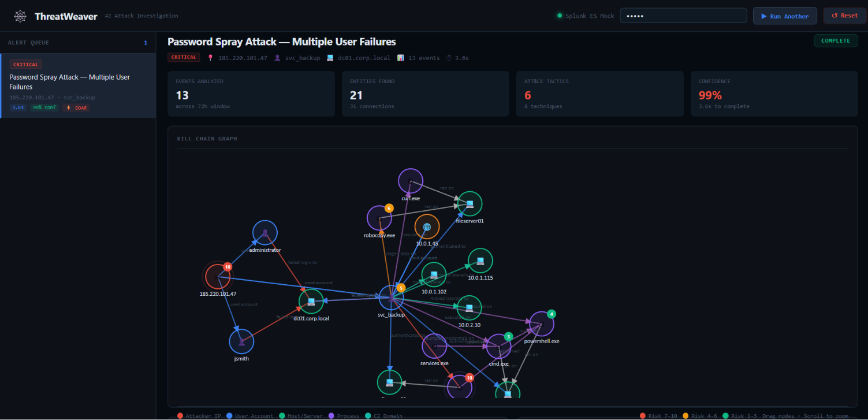Select the 10.0.1.115 host node
The height and width of the screenshot is (420, 868).
(x=480, y=261)
